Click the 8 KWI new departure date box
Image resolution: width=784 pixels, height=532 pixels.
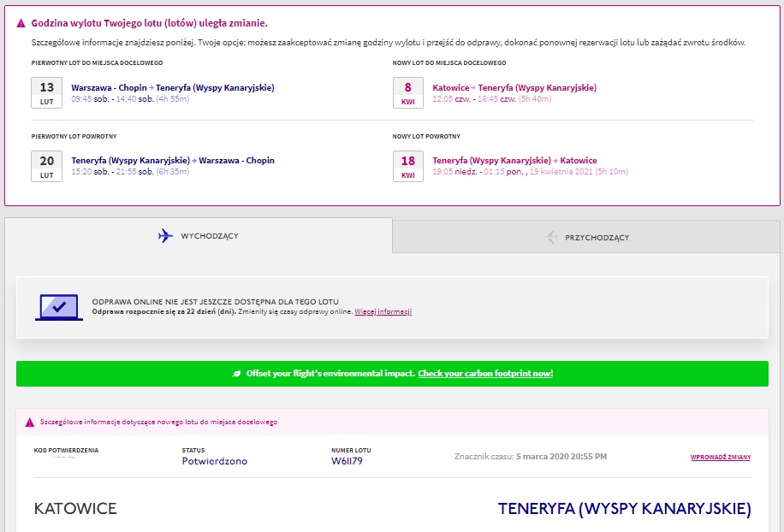(x=408, y=93)
